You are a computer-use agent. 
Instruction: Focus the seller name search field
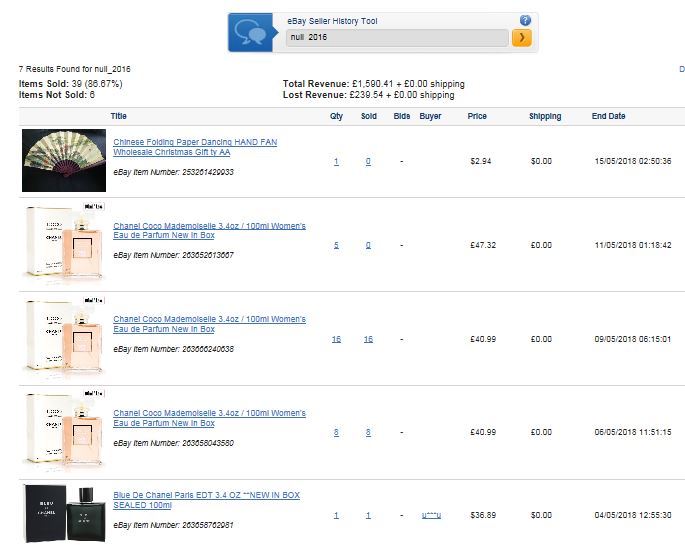point(397,38)
